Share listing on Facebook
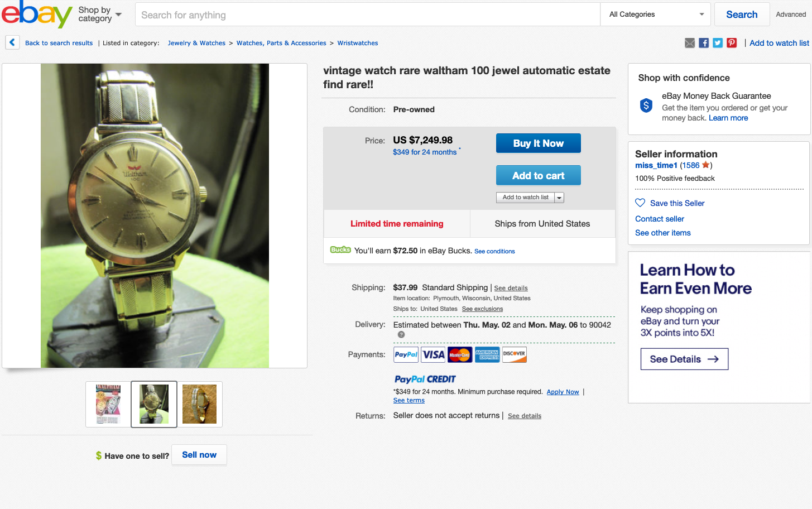The height and width of the screenshot is (509, 812). 704,43
